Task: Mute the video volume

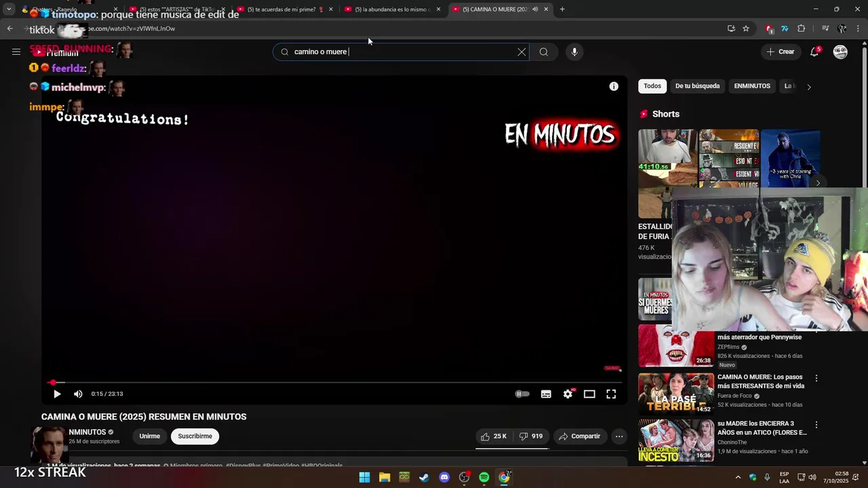Action: pos(78,394)
